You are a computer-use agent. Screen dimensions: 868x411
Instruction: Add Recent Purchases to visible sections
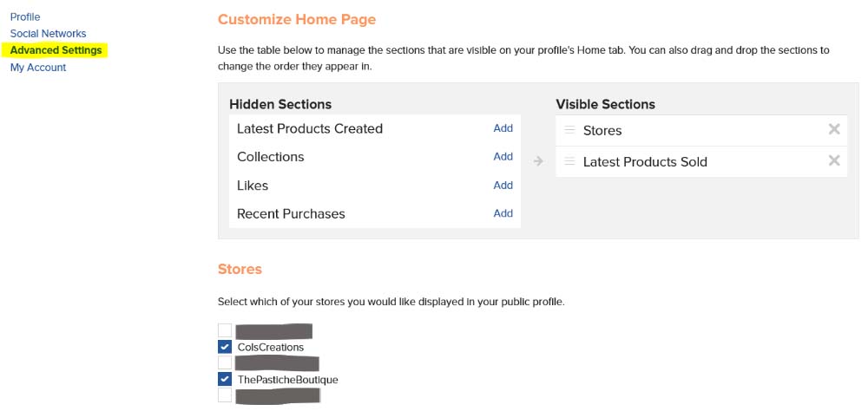(503, 213)
